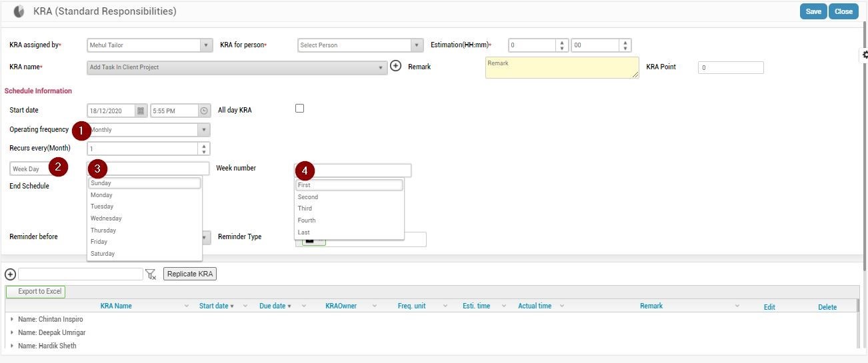Sort by Due date column
The image size is (868, 363).
(273, 306)
